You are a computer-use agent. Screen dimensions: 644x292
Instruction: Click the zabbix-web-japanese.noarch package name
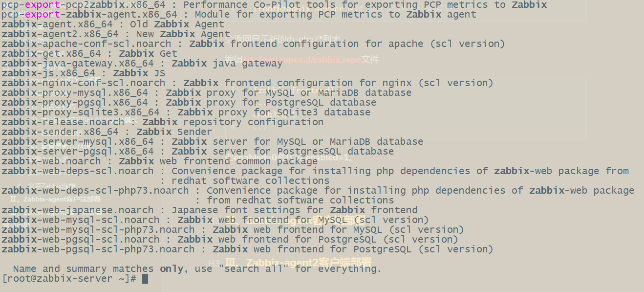(77, 210)
